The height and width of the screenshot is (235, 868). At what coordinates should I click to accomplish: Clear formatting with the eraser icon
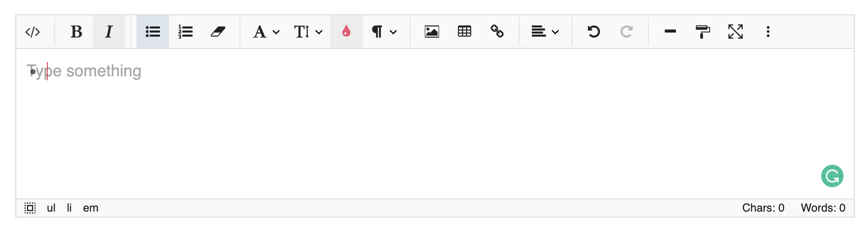tap(218, 32)
